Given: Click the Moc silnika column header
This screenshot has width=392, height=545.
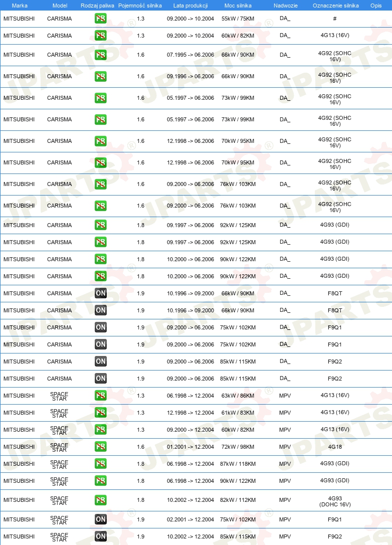Looking at the screenshot, I should pos(238,6).
